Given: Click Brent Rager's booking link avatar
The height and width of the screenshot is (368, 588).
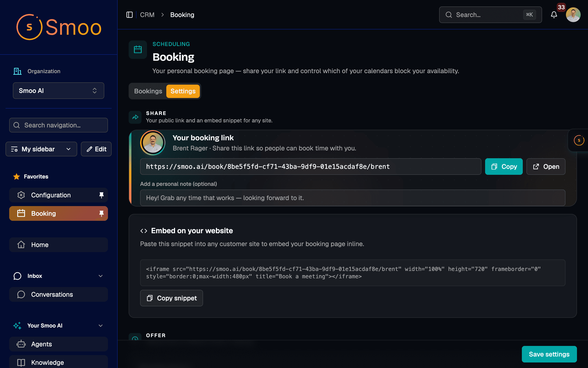Looking at the screenshot, I should pyautogui.click(x=153, y=143).
